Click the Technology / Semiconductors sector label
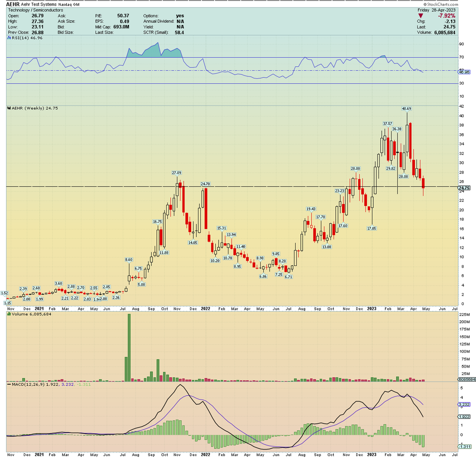This screenshot has height=458, width=476. pyautogui.click(x=35, y=10)
